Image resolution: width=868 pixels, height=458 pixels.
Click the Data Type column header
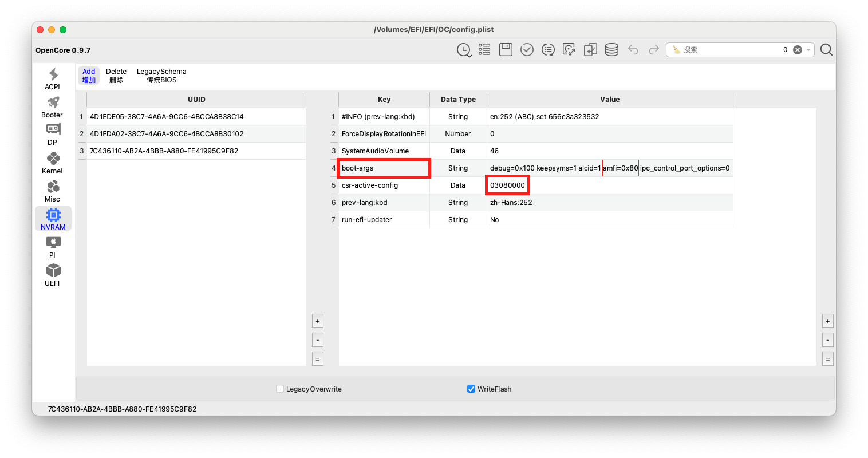pos(458,100)
